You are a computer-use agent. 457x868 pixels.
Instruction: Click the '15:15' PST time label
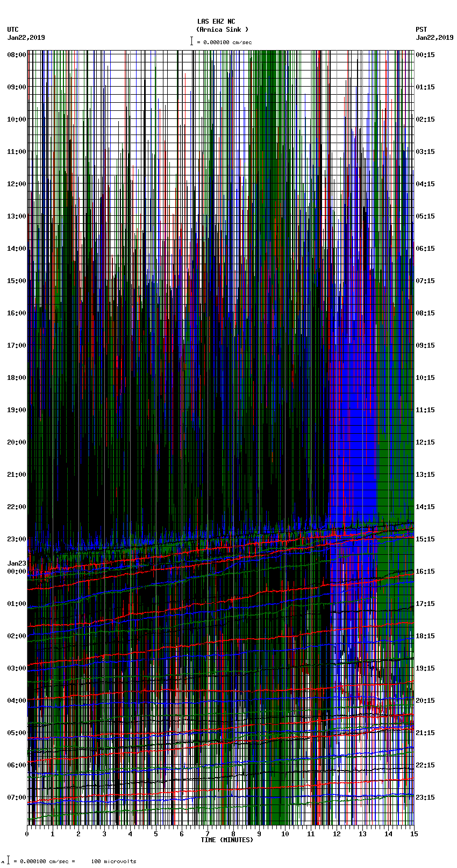pyautogui.click(x=425, y=539)
